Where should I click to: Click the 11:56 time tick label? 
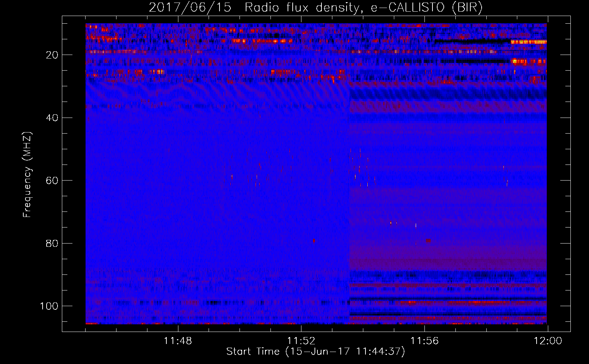pos(424,341)
